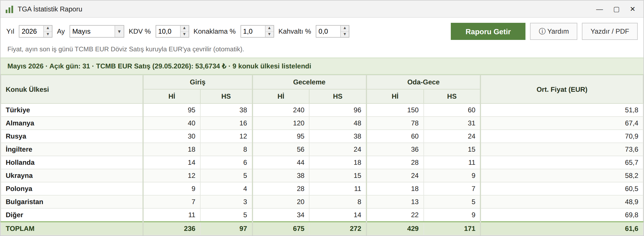Click the Mayıs 2026 summary status line
This screenshot has height=236, width=644.
click(x=159, y=66)
